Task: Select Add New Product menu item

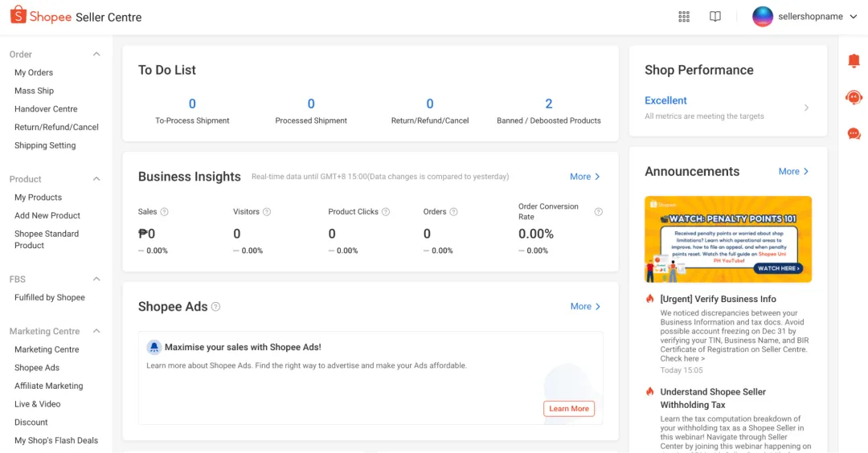Action: coord(47,215)
